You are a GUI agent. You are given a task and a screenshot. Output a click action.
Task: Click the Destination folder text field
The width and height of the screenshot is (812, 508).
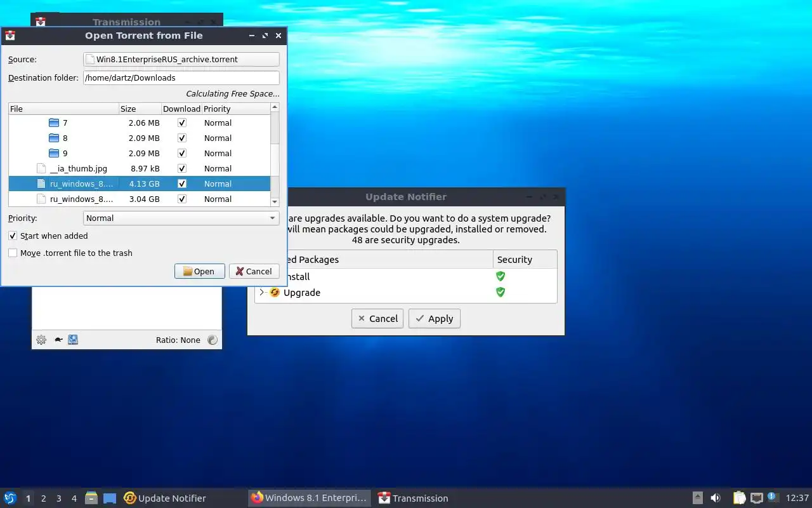181,77
